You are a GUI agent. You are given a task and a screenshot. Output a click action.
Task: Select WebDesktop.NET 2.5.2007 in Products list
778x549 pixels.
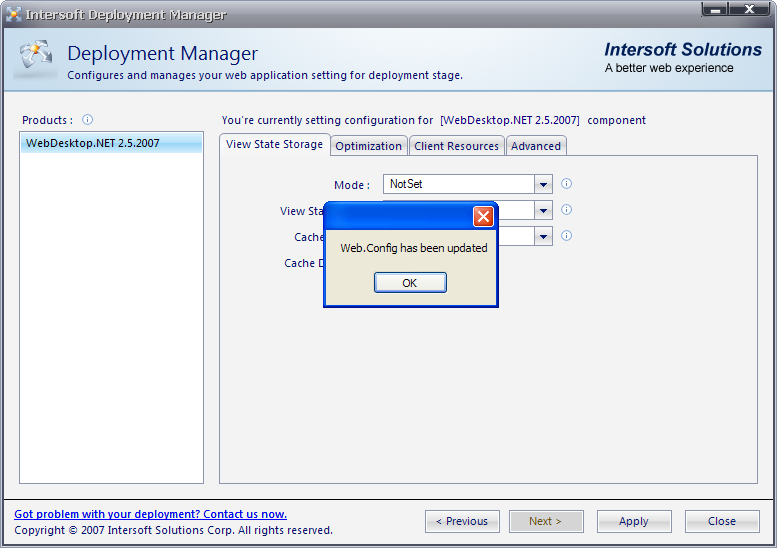[x=93, y=143]
